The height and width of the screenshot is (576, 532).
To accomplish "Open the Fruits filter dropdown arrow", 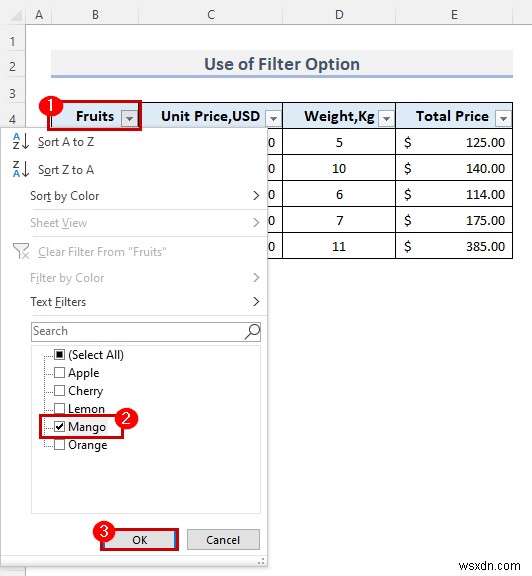I will (129, 118).
